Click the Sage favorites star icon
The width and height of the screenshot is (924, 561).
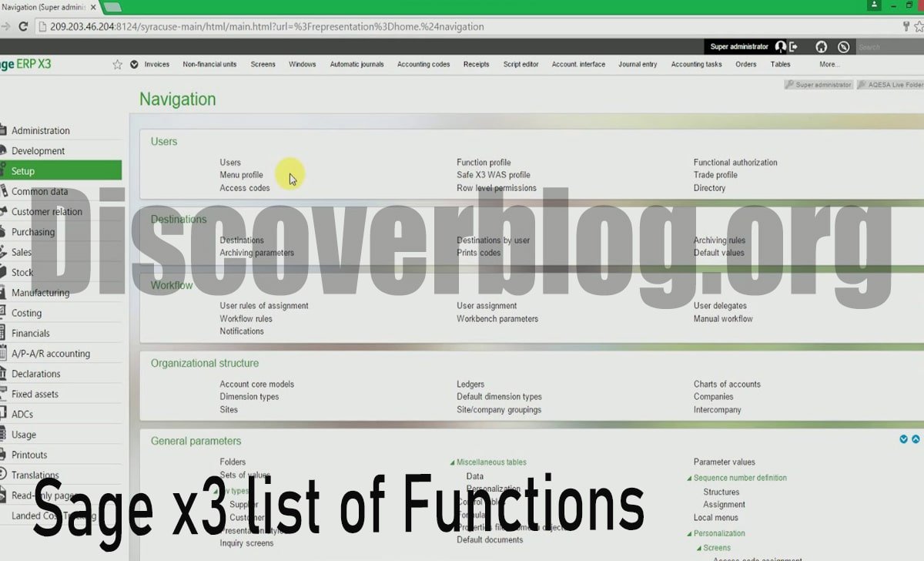[x=117, y=65]
